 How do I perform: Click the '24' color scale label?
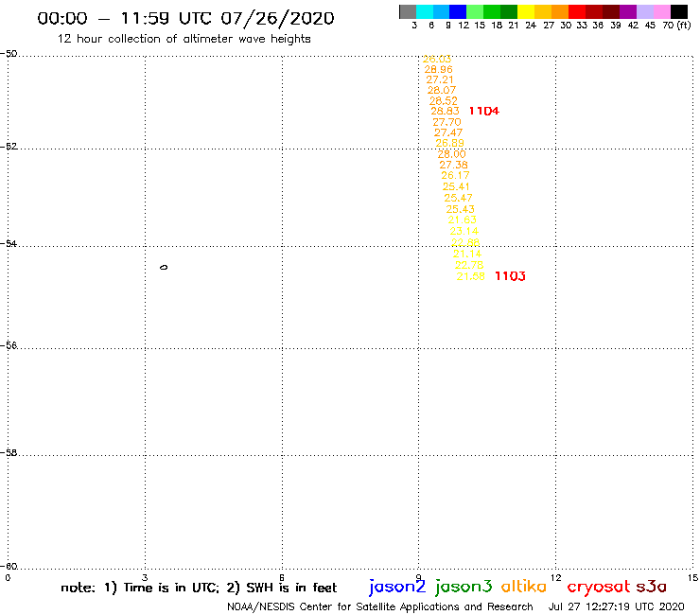[x=531, y=26]
